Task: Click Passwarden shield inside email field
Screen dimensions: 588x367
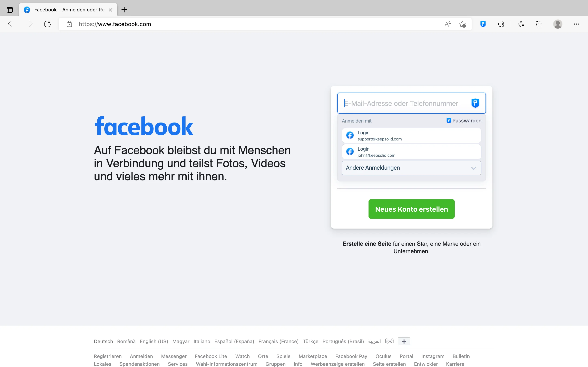Action: pos(475,103)
